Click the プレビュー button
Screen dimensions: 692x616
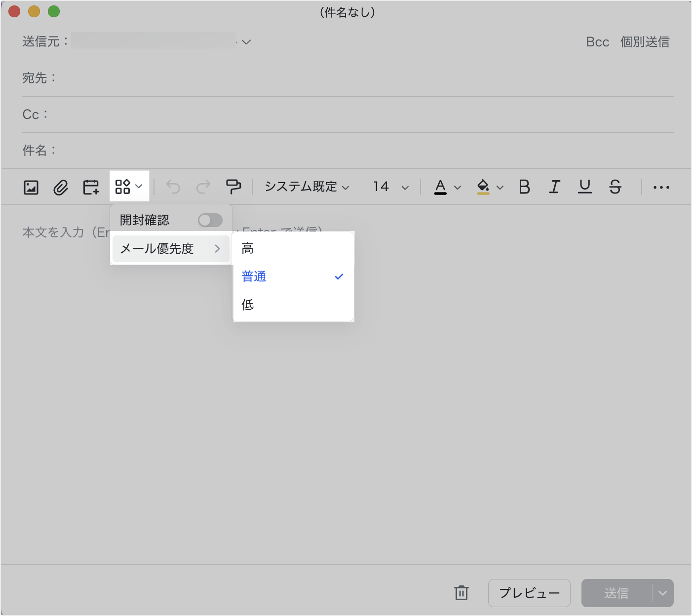(529, 593)
